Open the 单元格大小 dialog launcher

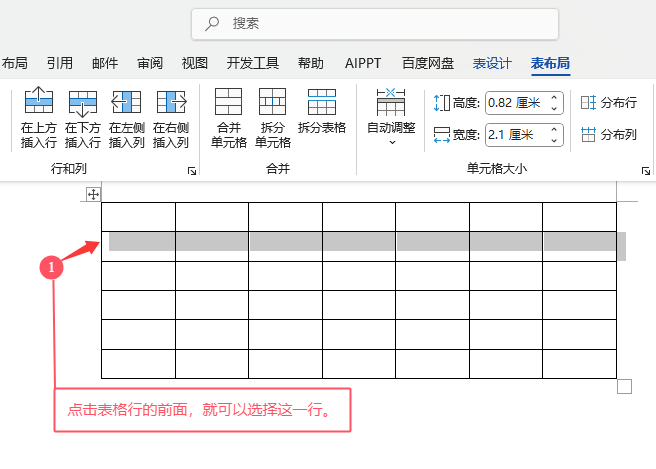646,171
